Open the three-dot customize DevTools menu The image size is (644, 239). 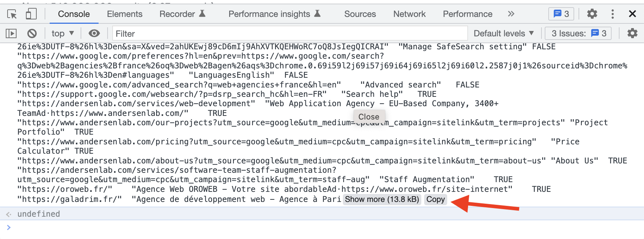612,14
